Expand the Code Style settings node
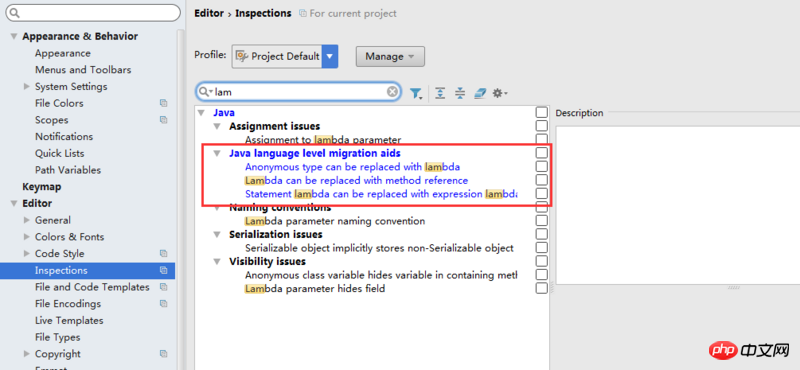The image size is (800, 370). coord(27,254)
